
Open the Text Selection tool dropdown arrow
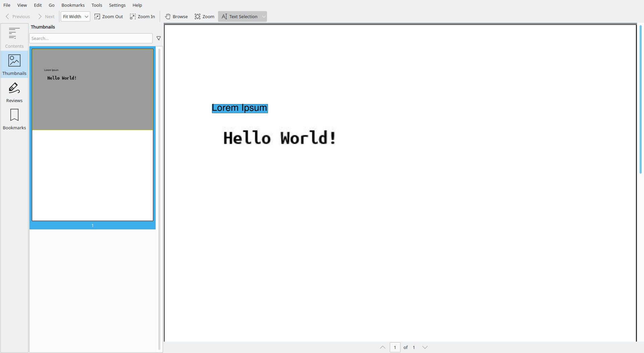coord(264,16)
